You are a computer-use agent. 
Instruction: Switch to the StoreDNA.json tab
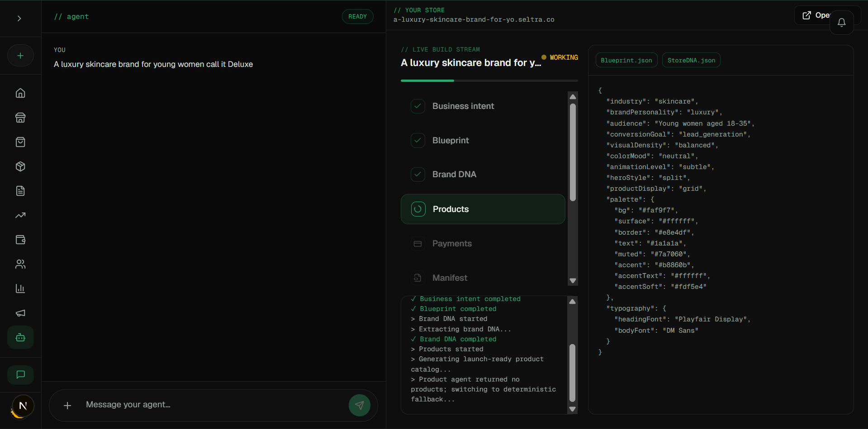pyautogui.click(x=691, y=60)
